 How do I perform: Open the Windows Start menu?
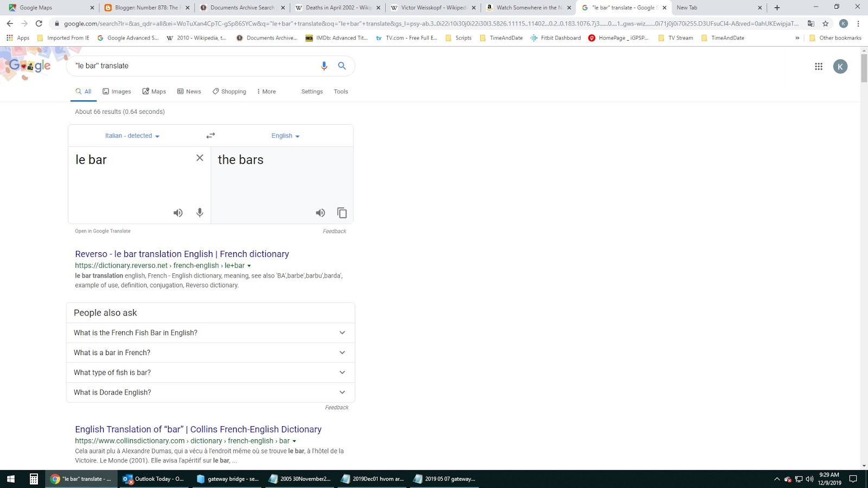11,479
